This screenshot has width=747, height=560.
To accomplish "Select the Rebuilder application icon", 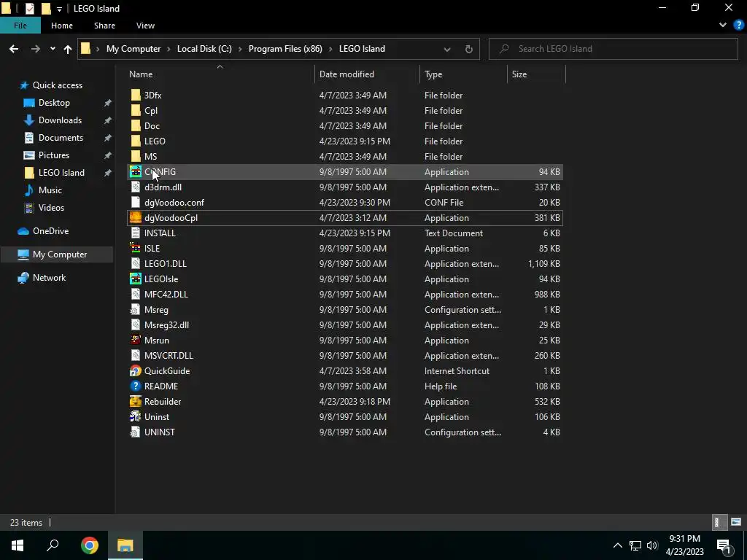I will click(x=136, y=402).
